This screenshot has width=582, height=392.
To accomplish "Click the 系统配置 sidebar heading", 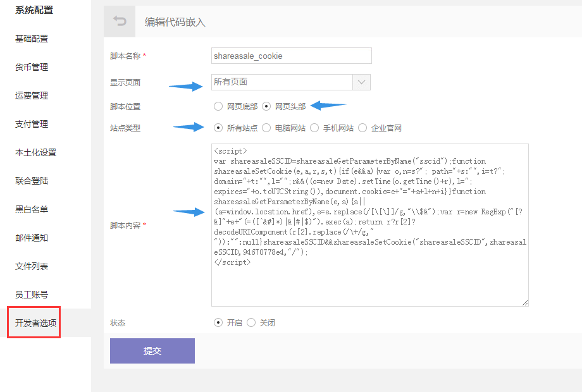I will pos(34,10).
